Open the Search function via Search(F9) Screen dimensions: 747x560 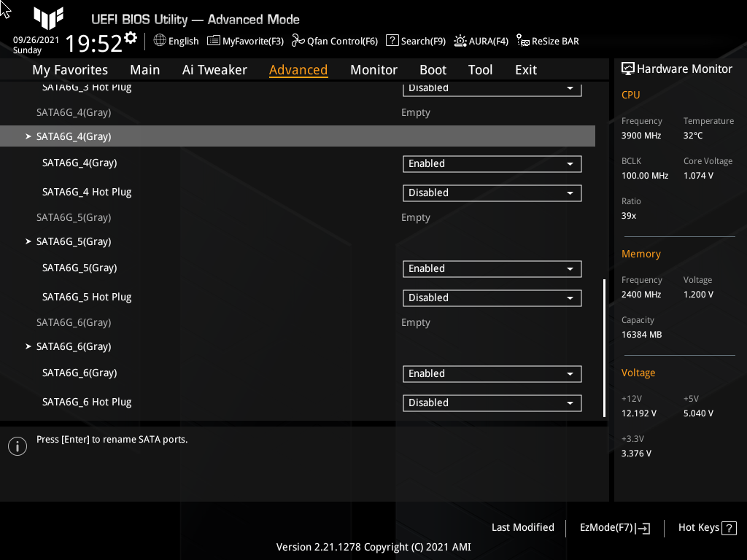point(416,41)
